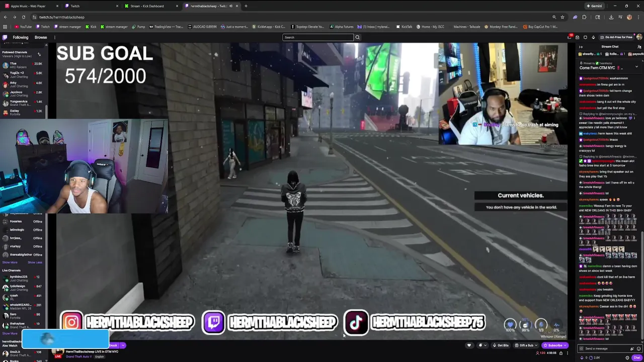Go back with the browser back arrow
Screen dimensions: 644x362
(5, 17)
